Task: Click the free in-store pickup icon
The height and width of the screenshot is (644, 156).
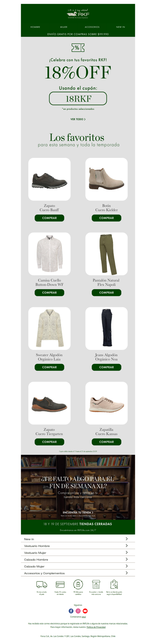Action: [114, 584]
